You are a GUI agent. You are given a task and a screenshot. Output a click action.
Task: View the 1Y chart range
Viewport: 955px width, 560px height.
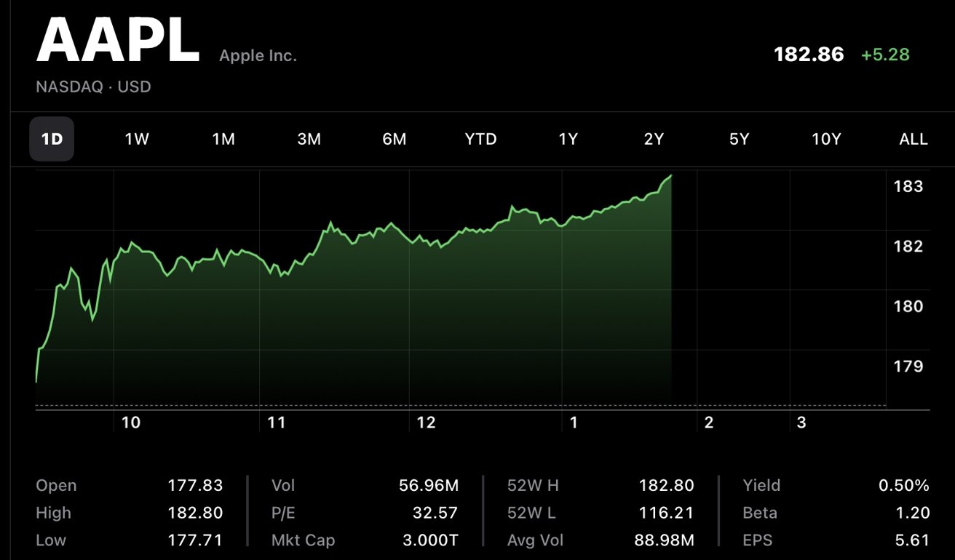coord(568,139)
